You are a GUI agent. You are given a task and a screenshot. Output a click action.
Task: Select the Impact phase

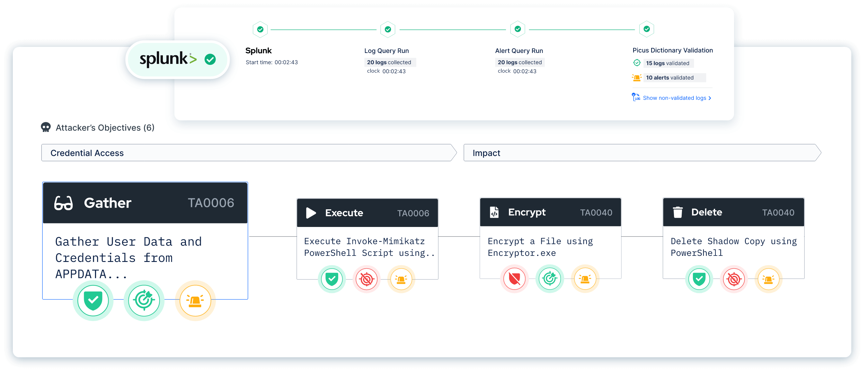(x=642, y=153)
